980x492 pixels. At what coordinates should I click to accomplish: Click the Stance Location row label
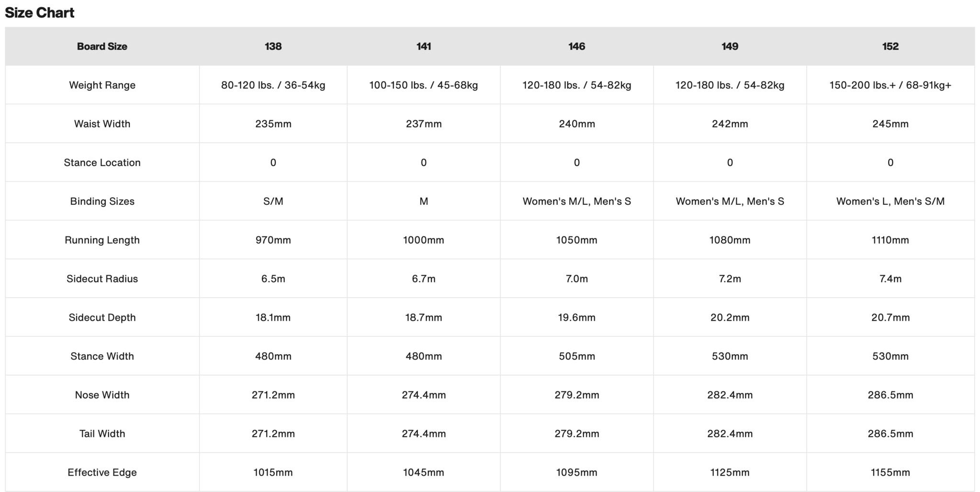point(102,163)
